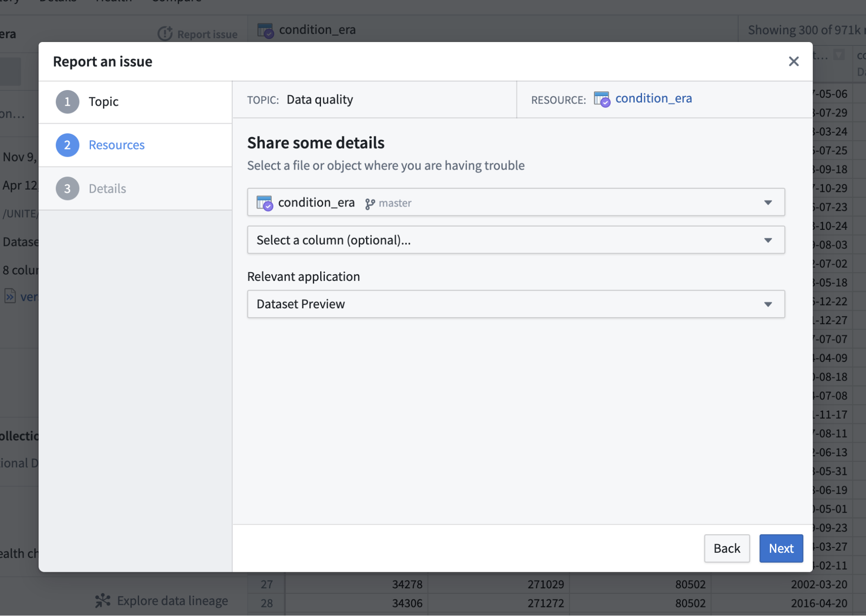The image size is (866, 616).
Task: Click the Report issue icon in background
Action: [165, 34]
